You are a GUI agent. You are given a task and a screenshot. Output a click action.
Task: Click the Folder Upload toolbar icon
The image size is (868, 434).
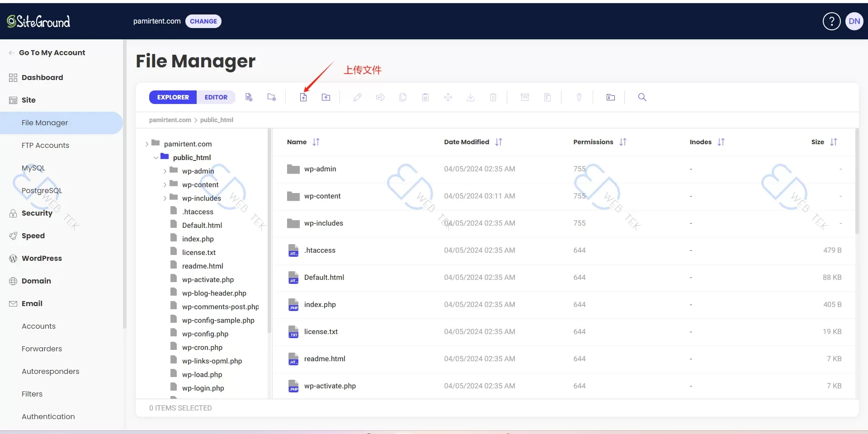click(326, 97)
